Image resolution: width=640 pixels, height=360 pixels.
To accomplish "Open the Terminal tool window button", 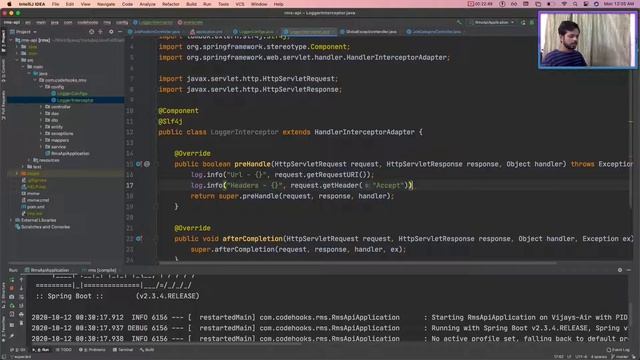I will coord(123,350).
